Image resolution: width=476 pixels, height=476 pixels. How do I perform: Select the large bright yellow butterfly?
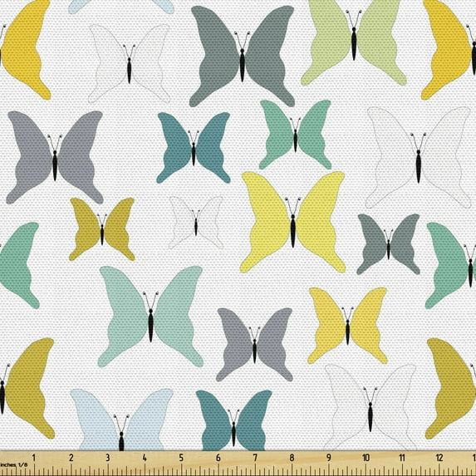[x=293, y=222]
